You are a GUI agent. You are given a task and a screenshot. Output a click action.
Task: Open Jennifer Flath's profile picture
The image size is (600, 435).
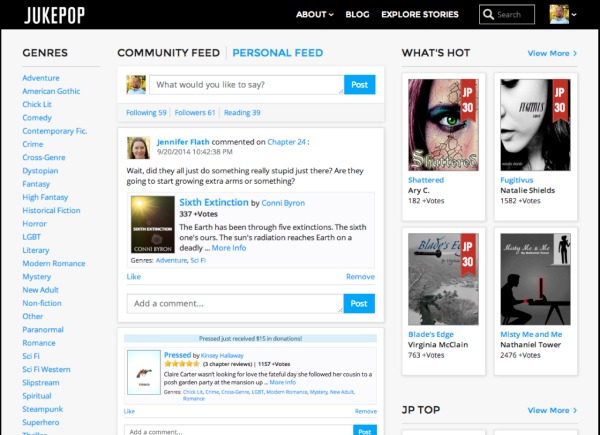click(x=138, y=148)
